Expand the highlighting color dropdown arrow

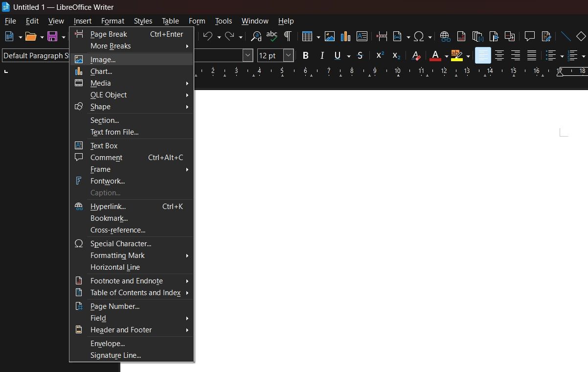click(468, 55)
